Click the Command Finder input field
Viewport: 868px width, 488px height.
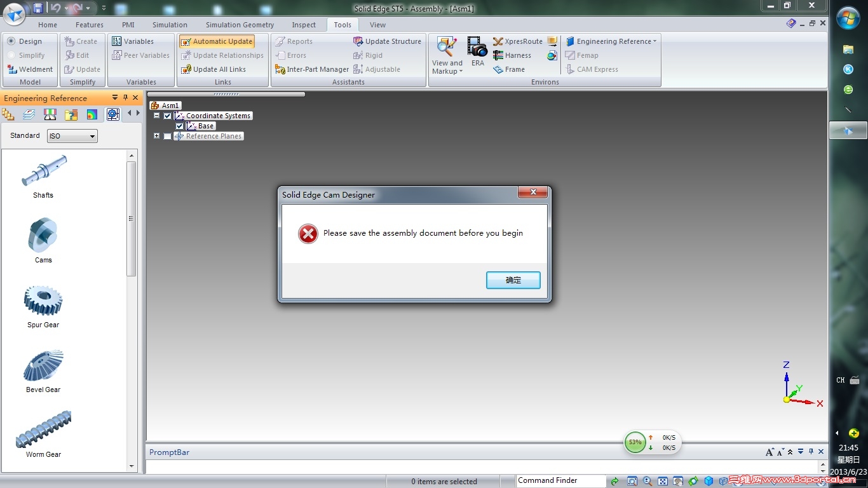click(x=561, y=481)
